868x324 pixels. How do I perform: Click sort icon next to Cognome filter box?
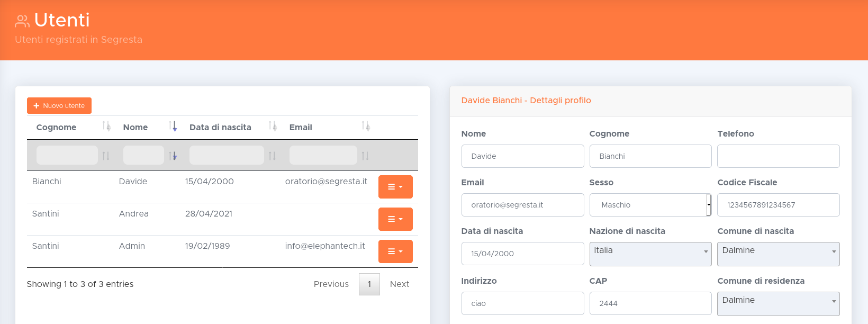[x=106, y=156]
